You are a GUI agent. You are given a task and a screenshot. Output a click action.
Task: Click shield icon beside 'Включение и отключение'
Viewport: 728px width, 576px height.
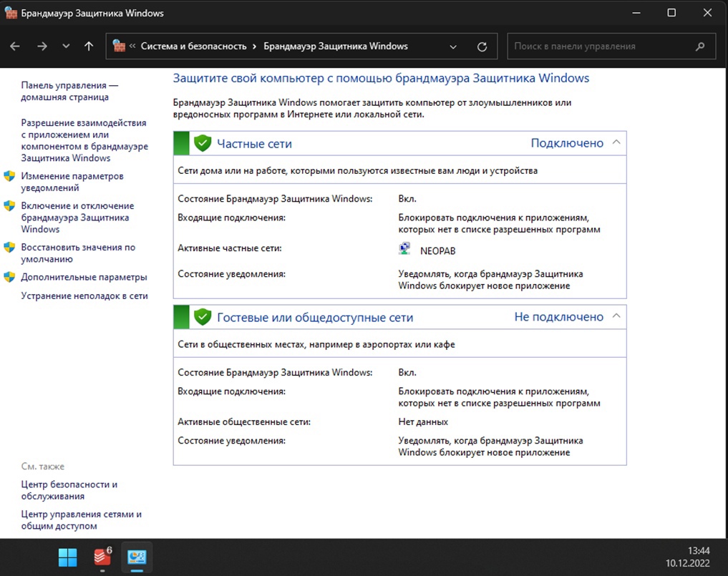point(9,206)
